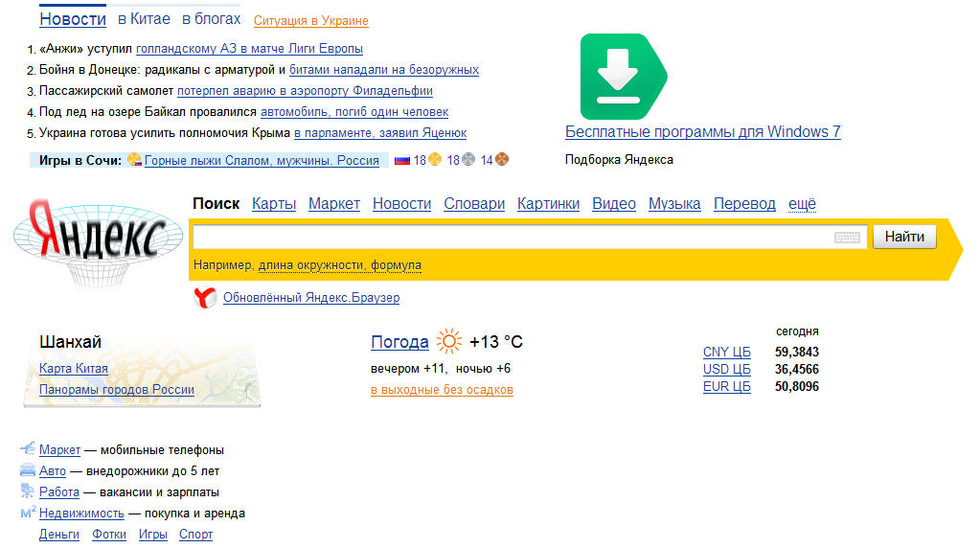Click the sun weather icon
Image resolution: width=980 pixels, height=548 pixels.
pos(448,342)
